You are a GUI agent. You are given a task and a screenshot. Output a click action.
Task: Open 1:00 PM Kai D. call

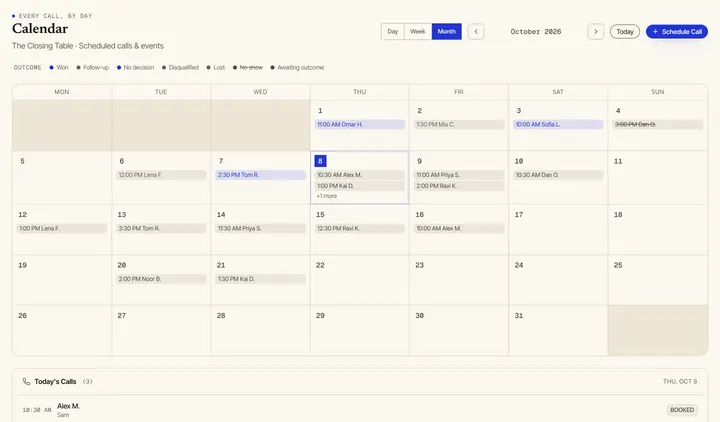pos(360,186)
